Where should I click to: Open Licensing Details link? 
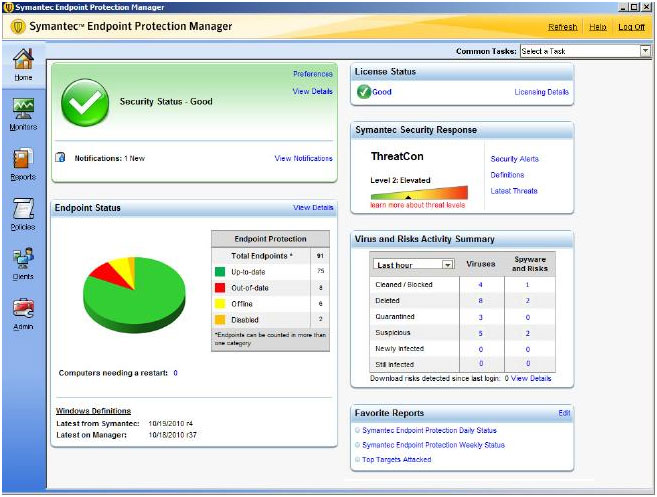click(541, 92)
